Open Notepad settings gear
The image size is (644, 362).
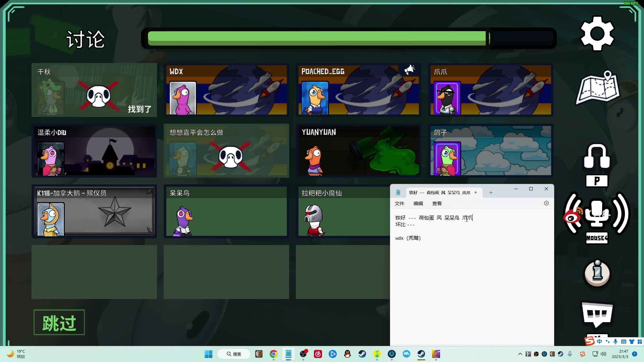[x=546, y=203]
